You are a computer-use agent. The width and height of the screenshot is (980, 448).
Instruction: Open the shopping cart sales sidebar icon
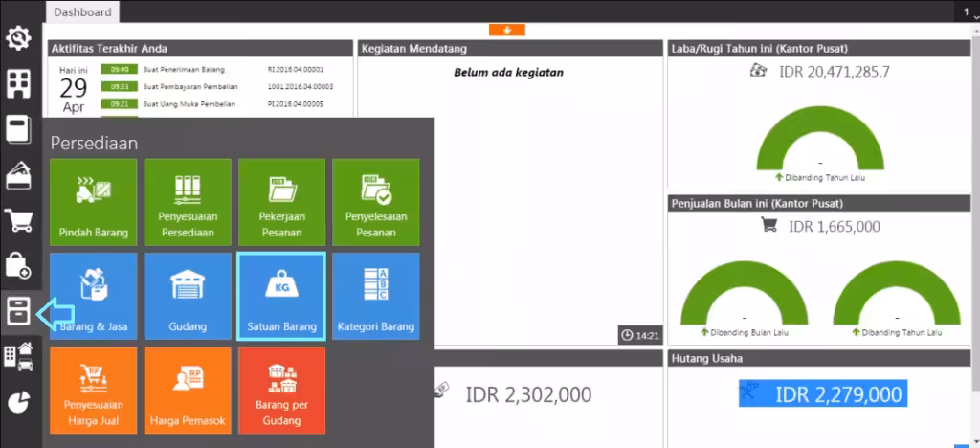[x=19, y=220]
